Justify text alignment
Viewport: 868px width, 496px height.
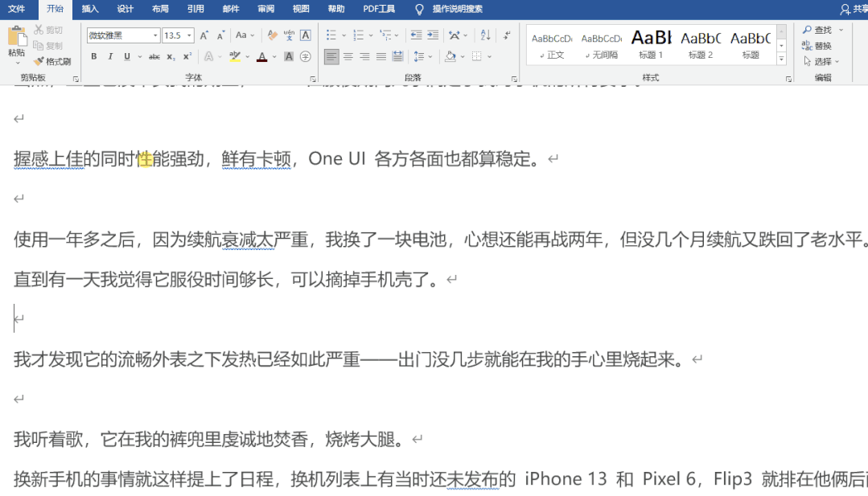[x=381, y=56]
